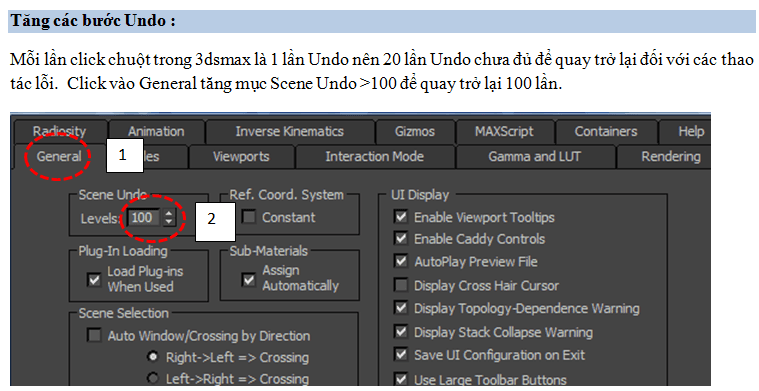
Task: Click the 'Scene Selection' group label
Action: click(123, 313)
